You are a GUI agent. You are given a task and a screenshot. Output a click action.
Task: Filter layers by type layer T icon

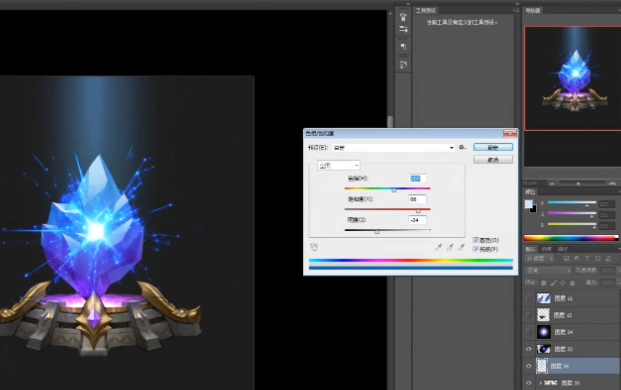click(587, 259)
